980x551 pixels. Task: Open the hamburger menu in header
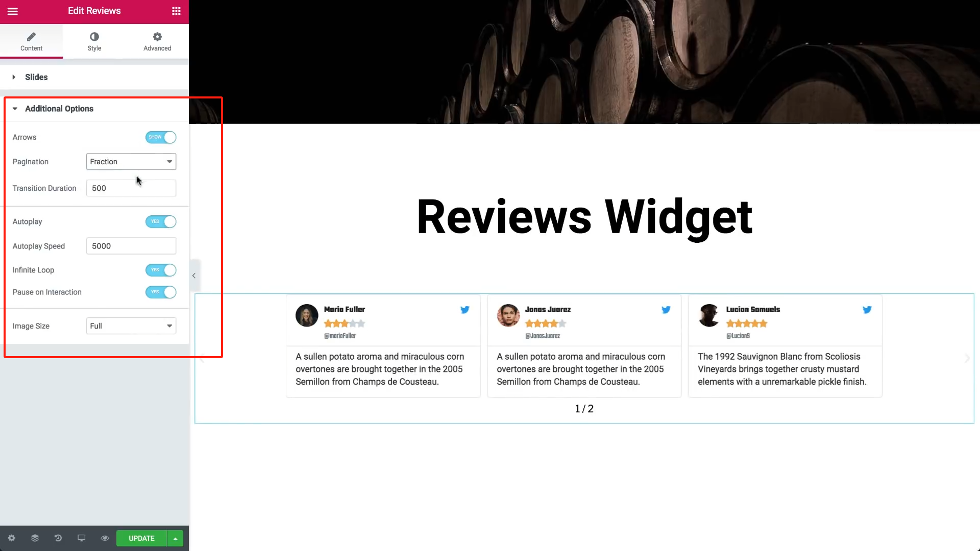[x=13, y=11]
